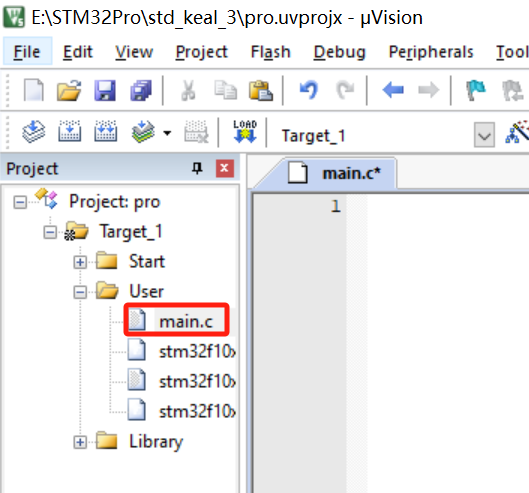
Task: Expand the Library group
Action: 80,442
